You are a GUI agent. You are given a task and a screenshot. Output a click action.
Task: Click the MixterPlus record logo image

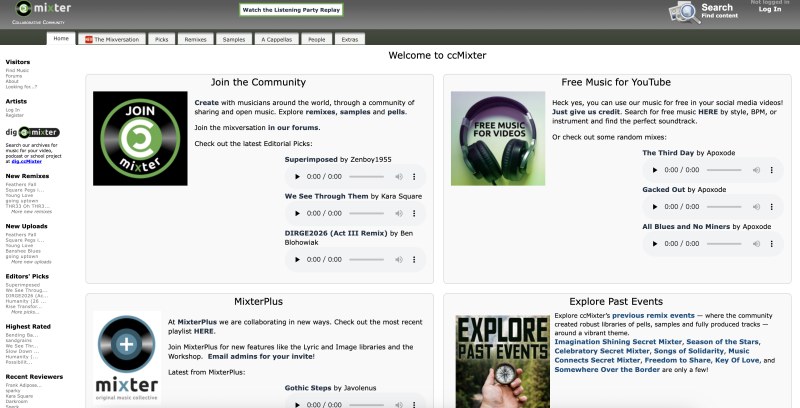[127, 358]
